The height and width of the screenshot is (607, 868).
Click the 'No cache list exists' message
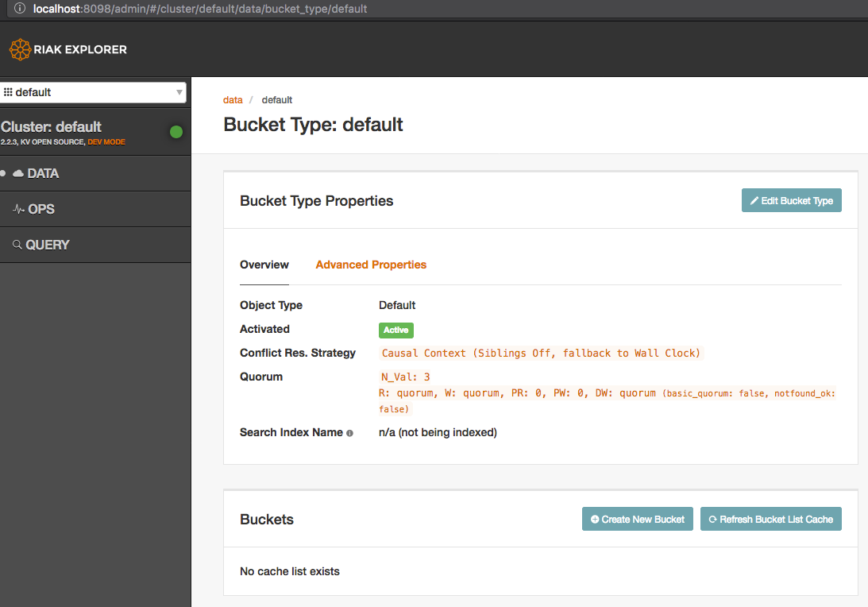290,571
